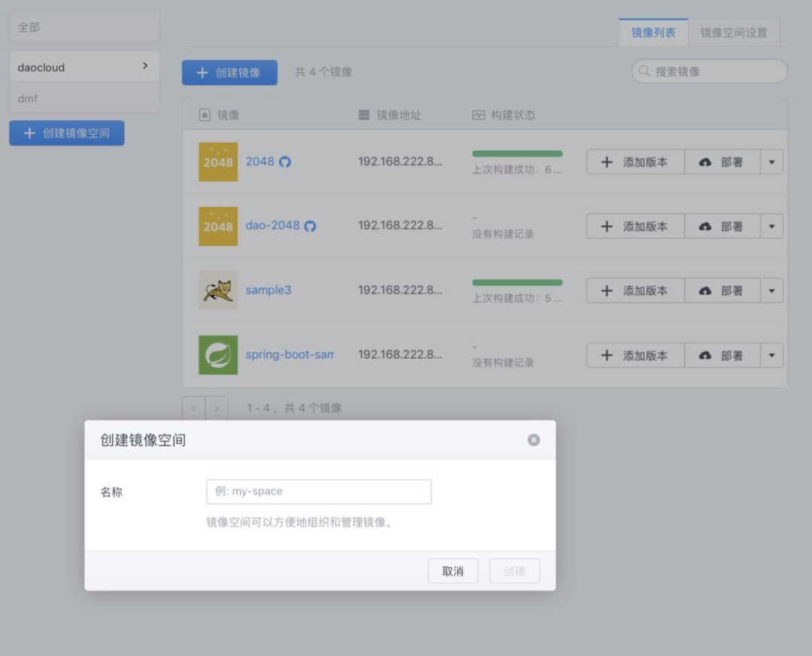812x656 pixels.
Task: Select 全部 in the space list
Action: (84, 27)
